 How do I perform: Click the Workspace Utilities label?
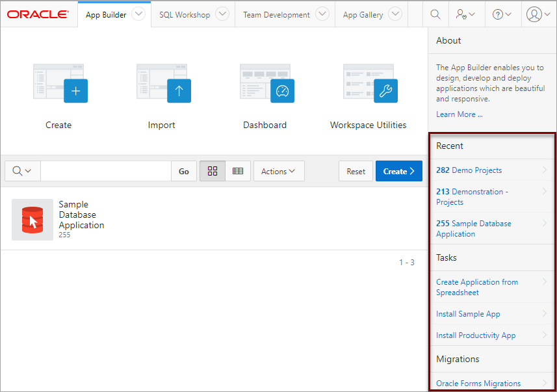(368, 125)
